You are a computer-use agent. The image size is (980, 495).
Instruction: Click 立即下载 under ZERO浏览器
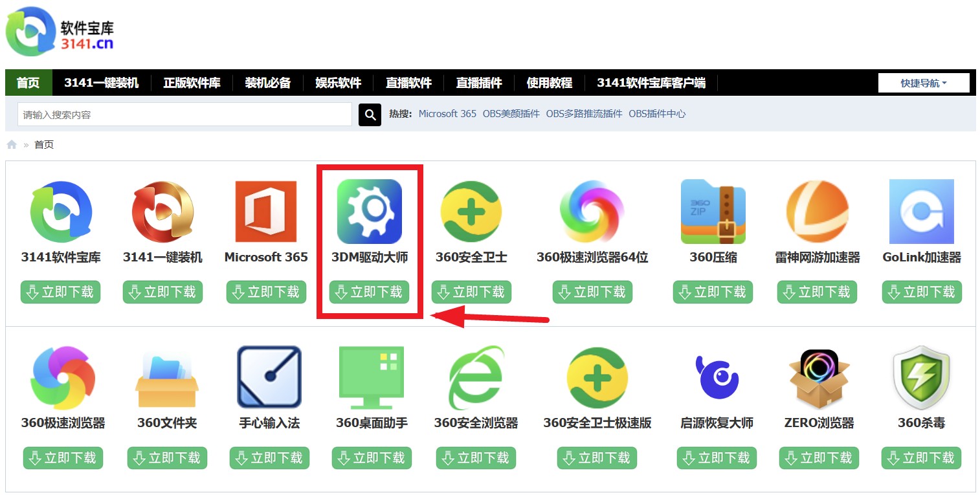click(819, 458)
